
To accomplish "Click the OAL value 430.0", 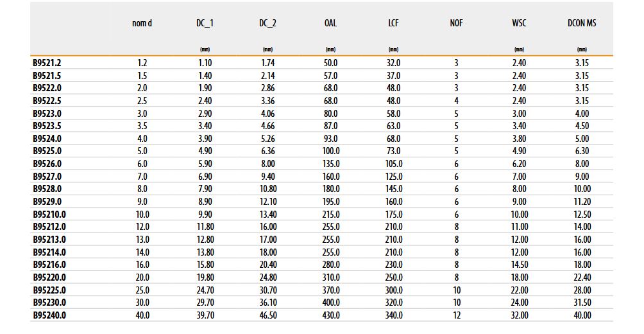I will (330, 315).
